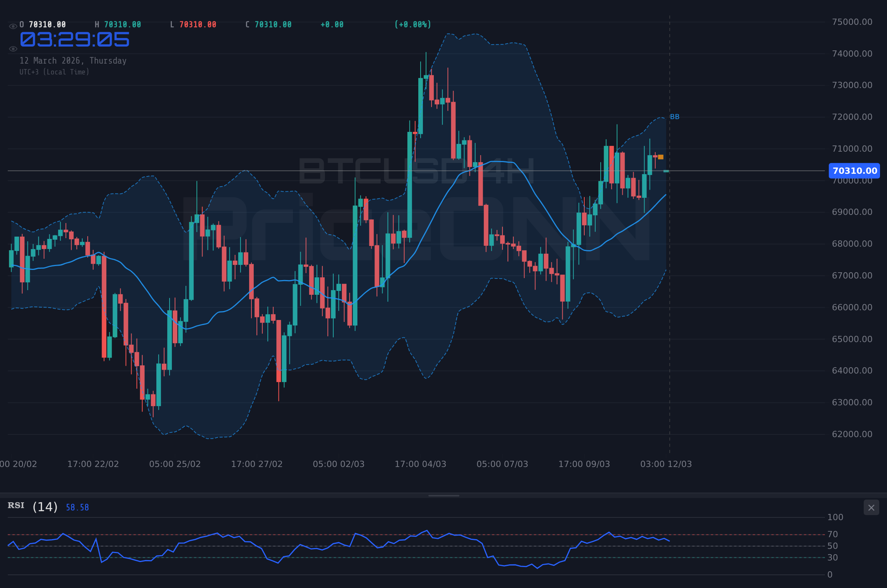Click the 73000.00 price axis label
The width and height of the screenshot is (887, 588).
coord(852,85)
